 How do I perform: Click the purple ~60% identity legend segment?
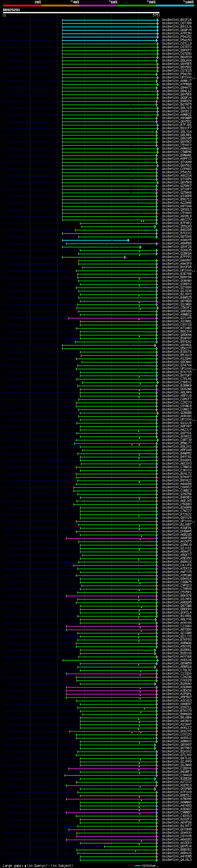(99, 6)
